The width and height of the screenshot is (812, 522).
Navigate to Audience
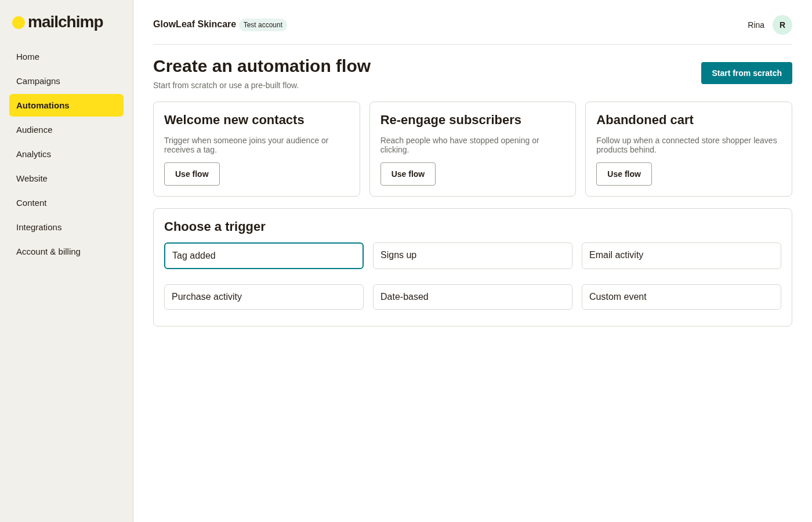[x=66, y=130]
